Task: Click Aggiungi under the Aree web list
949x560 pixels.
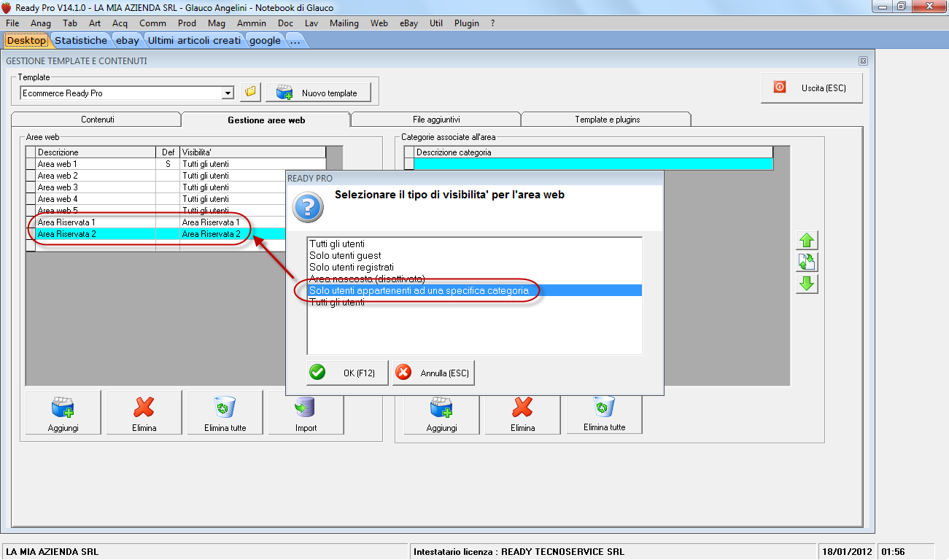Action: click(63, 413)
